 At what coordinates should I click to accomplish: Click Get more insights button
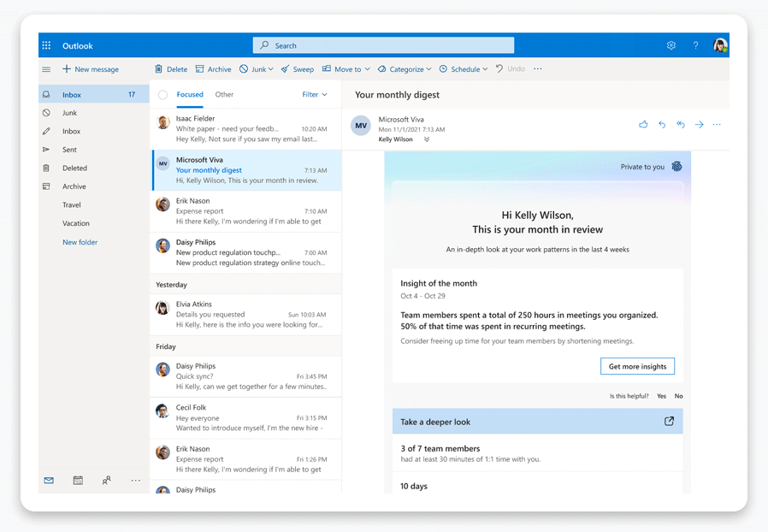coord(637,366)
